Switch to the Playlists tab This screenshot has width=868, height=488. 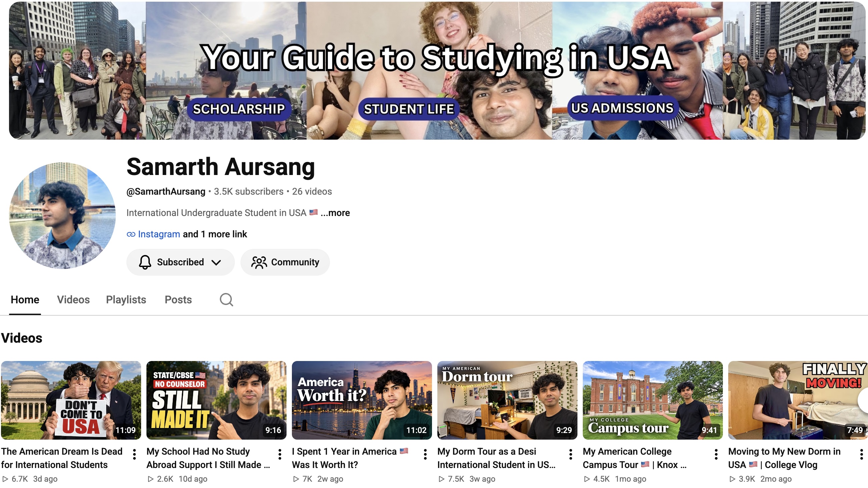126,300
